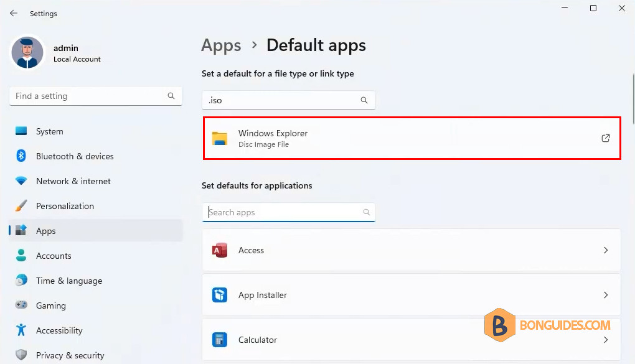Click the Windows Explorer folder icon
The image size is (635, 364).
pyautogui.click(x=220, y=139)
